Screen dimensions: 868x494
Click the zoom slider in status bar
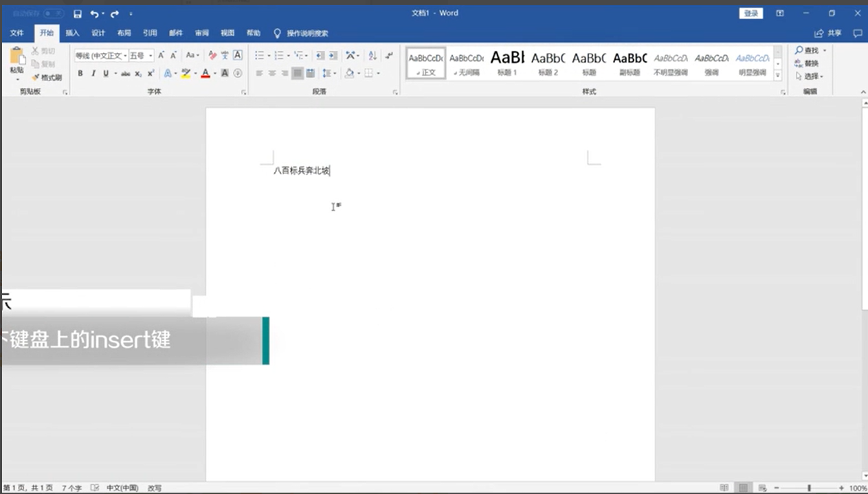810,487
